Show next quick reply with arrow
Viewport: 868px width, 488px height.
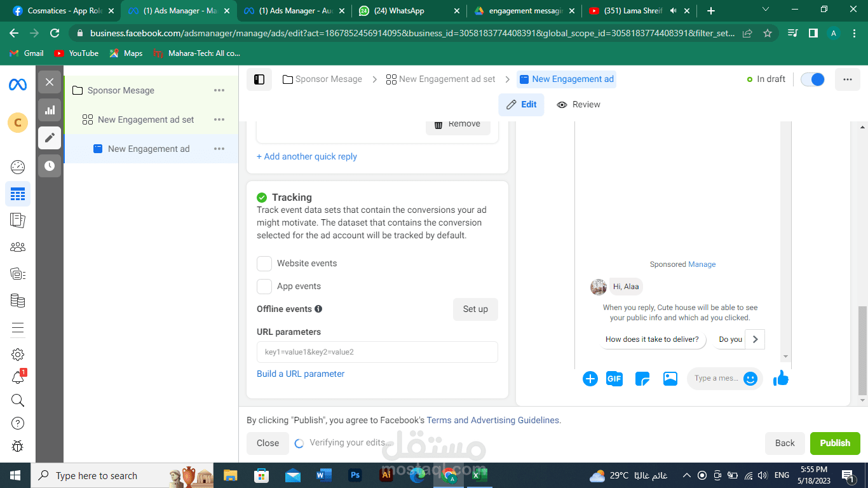click(755, 339)
